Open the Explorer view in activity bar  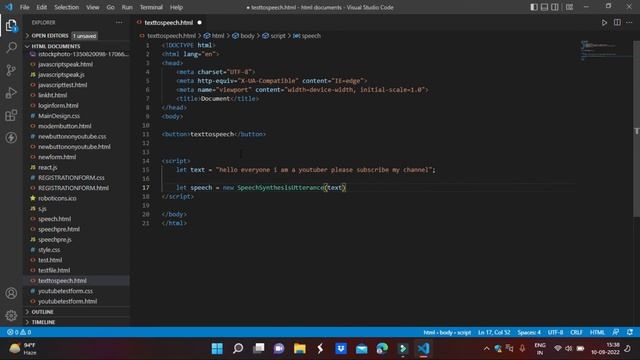click(11, 26)
